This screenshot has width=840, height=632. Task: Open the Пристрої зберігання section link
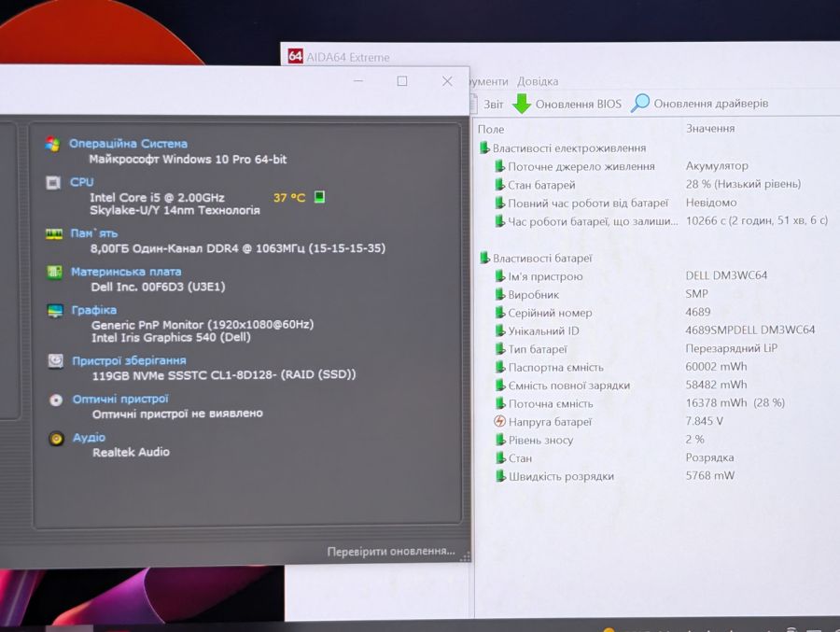(129, 360)
